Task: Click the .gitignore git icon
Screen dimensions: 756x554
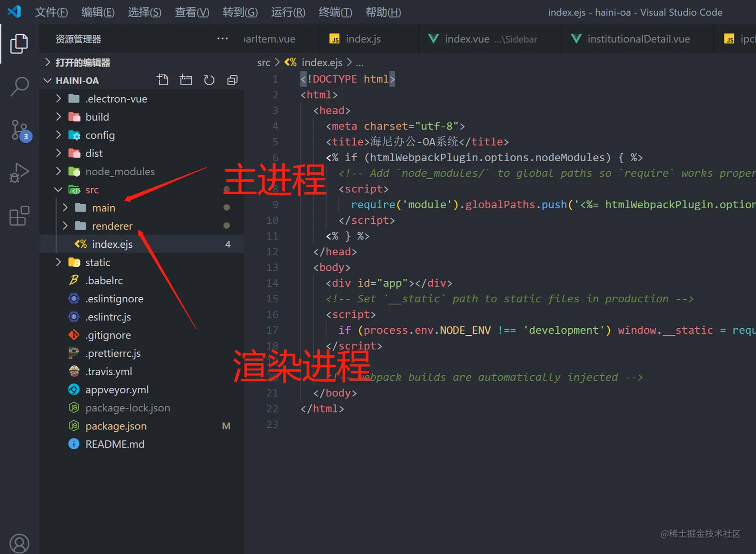Action: [74, 335]
